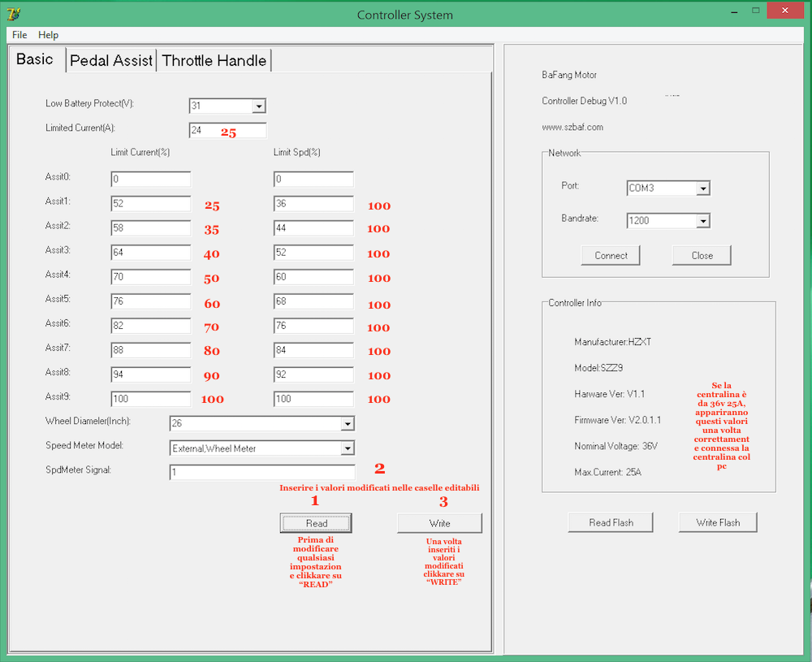Viewport: 812px width, 662px height.
Task: Switch to the Pedal Assist tab
Action: [111, 61]
